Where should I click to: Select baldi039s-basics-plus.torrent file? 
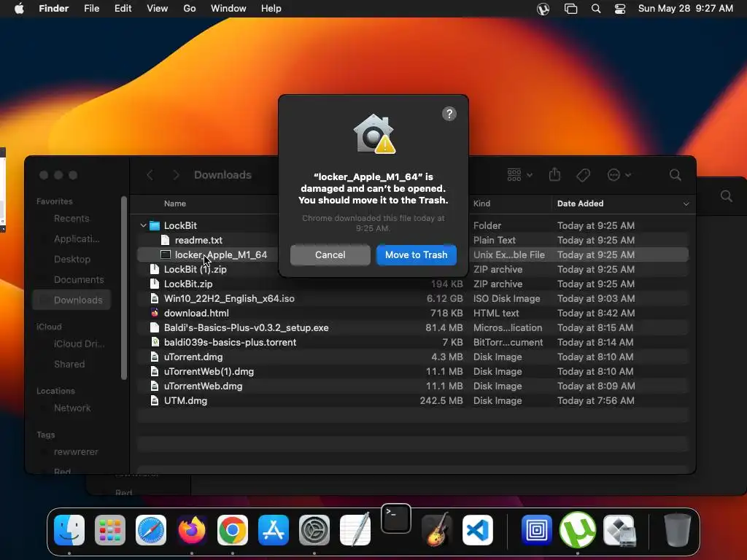230,343
